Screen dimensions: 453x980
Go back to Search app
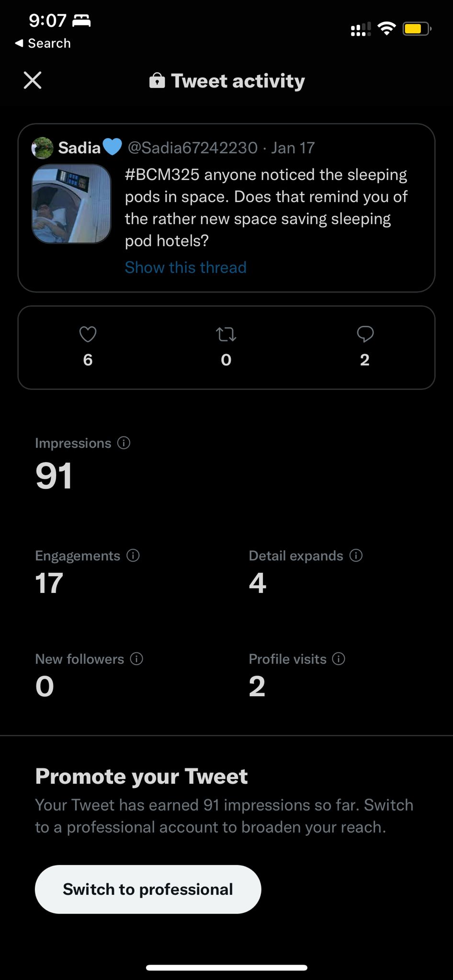pos(43,43)
